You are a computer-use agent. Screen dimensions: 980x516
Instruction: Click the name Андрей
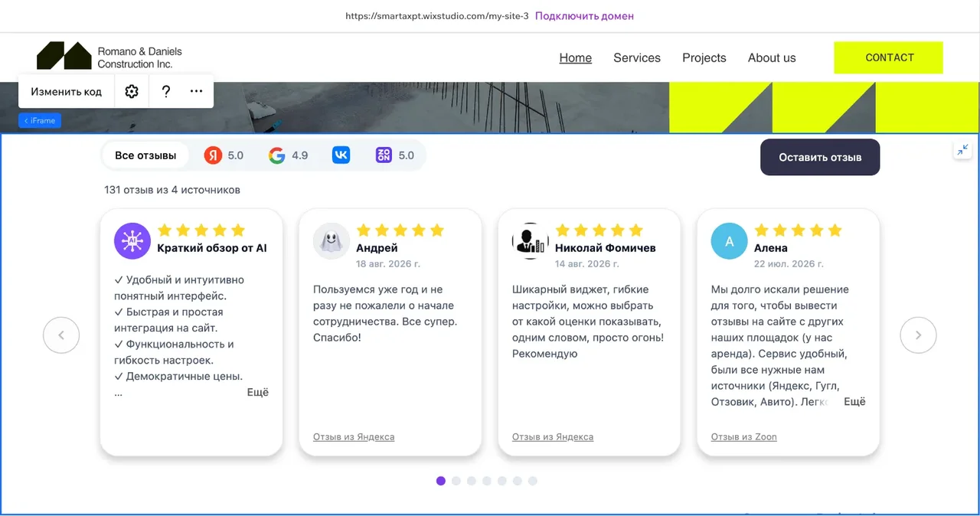[377, 247]
